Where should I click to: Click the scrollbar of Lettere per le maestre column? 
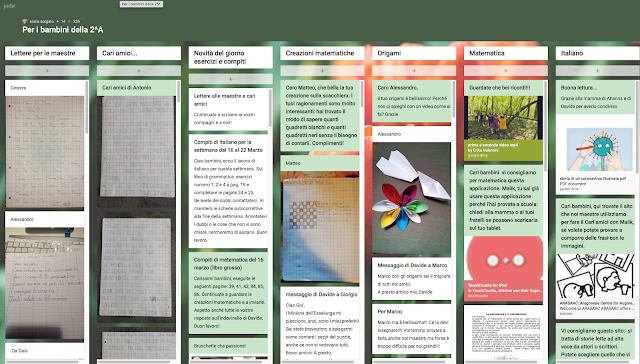[87, 107]
